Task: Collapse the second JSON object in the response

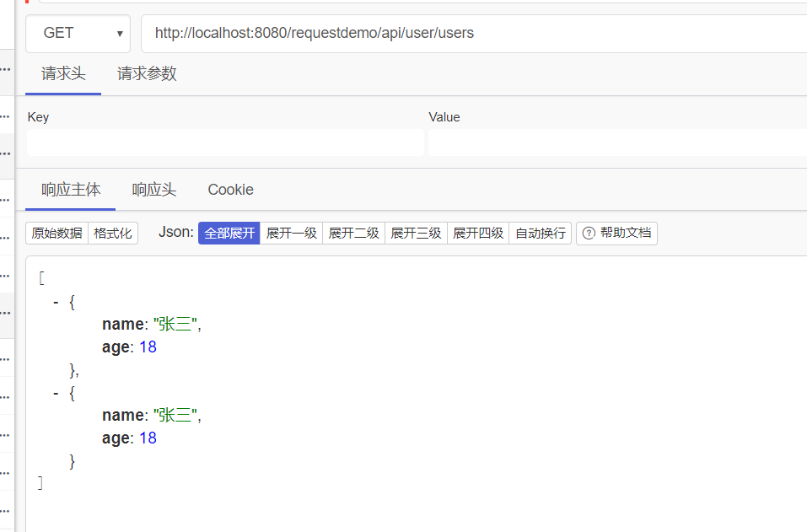Action: 56,392
